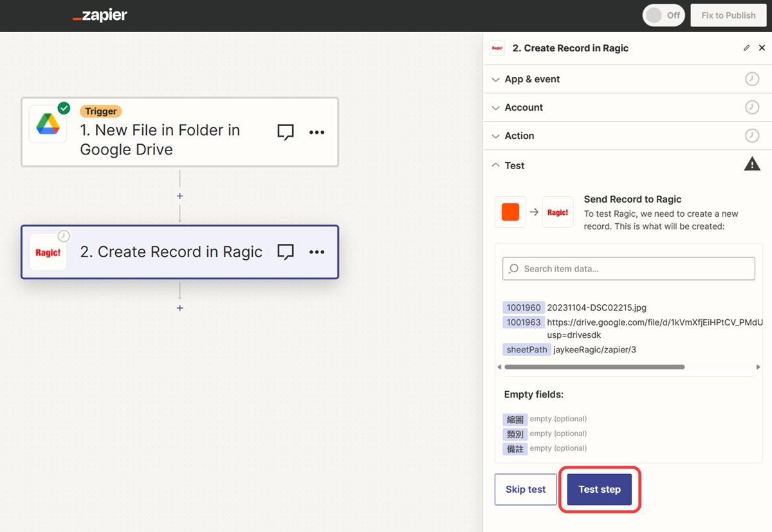Toggle the Zap On/Off switch
The width and height of the screenshot is (772, 532).
coord(663,15)
